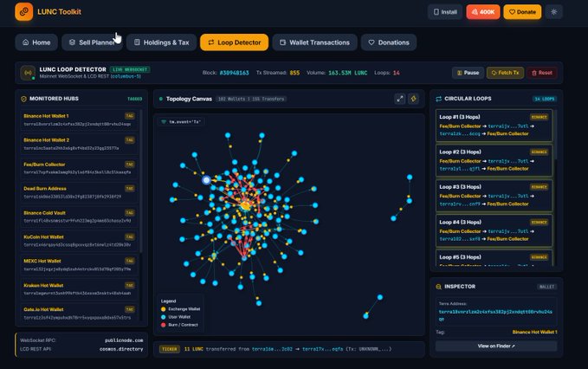Click the TAG badge on Kraken Hot Wallet
The image size is (588, 369).
pos(130,285)
